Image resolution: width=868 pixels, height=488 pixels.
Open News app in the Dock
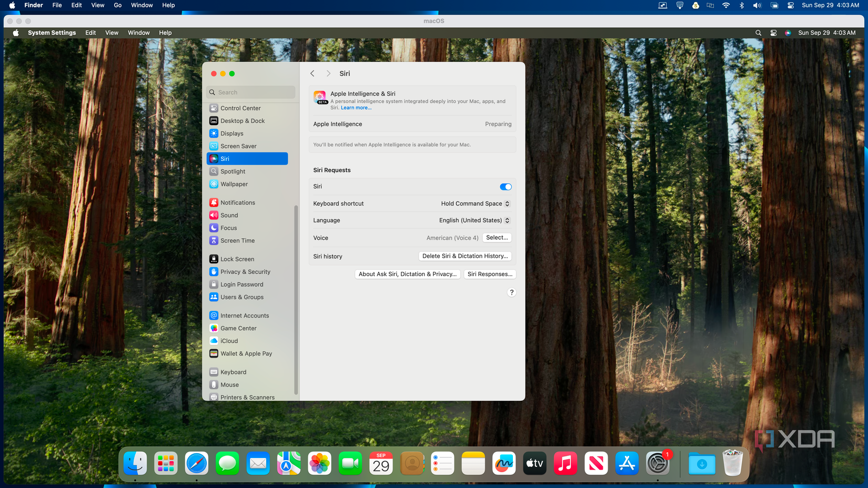(x=596, y=463)
